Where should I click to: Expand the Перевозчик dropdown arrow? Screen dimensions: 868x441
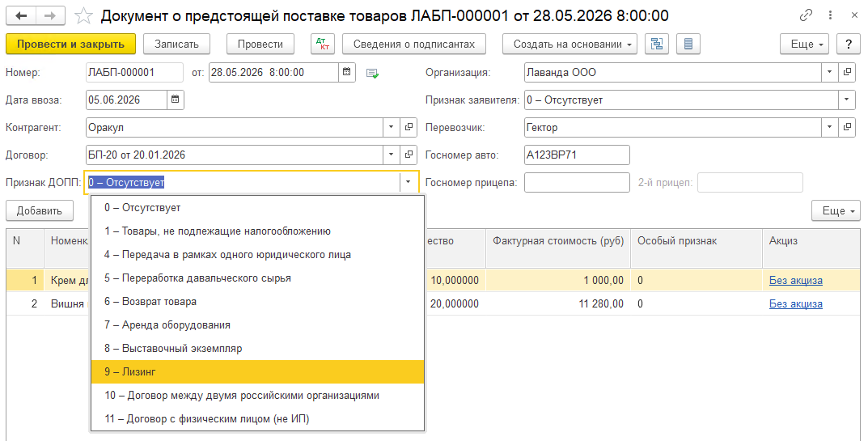coord(829,127)
